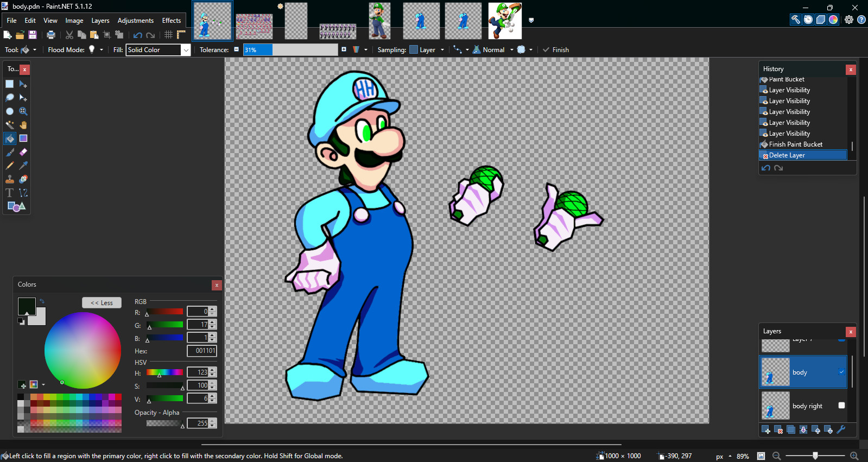The width and height of the screenshot is (868, 462).
Task: Select the Zoom tool in Tools panel
Action: click(x=23, y=111)
